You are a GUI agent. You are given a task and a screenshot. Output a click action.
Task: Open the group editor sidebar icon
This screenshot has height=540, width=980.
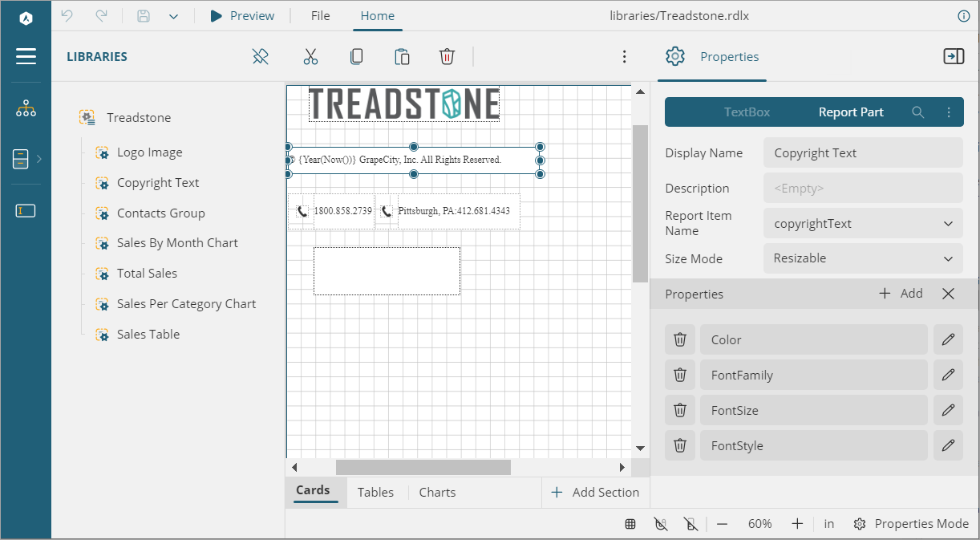21,159
